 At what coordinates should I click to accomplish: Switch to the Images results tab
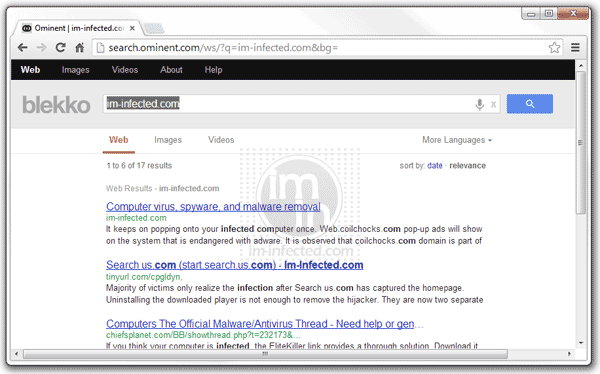click(x=168, y=140)
